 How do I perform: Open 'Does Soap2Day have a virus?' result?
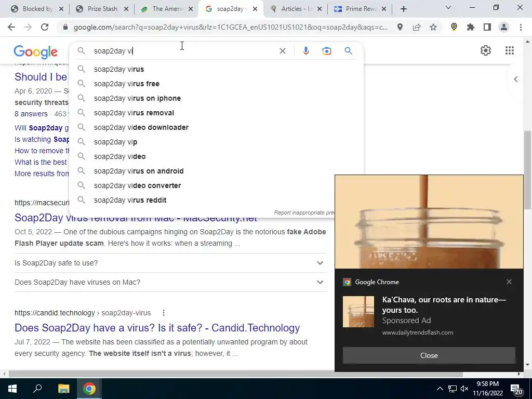[x=157, y=328]
